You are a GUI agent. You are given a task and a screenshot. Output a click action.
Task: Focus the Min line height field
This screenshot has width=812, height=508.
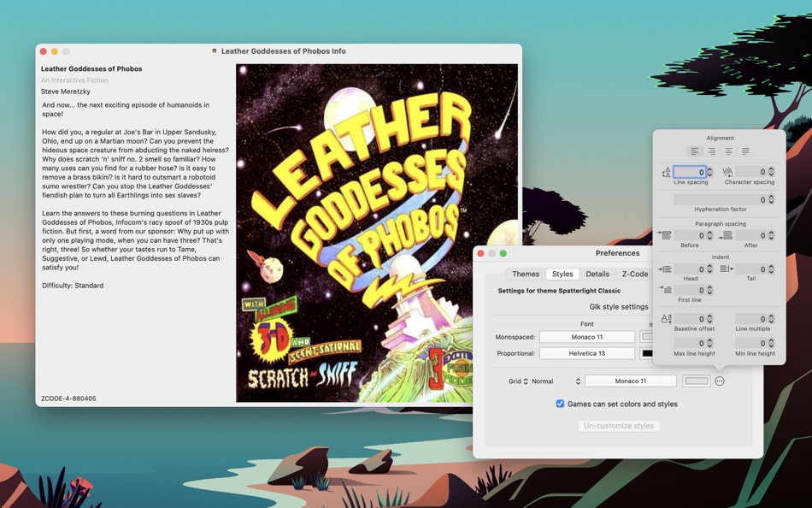(x=751, y=343)
